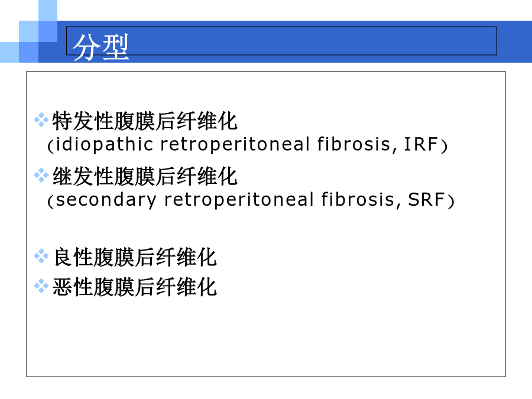Place cursor in 恶性腹膜后纤维化 line

pyautogui.click(x=135, y=288)
